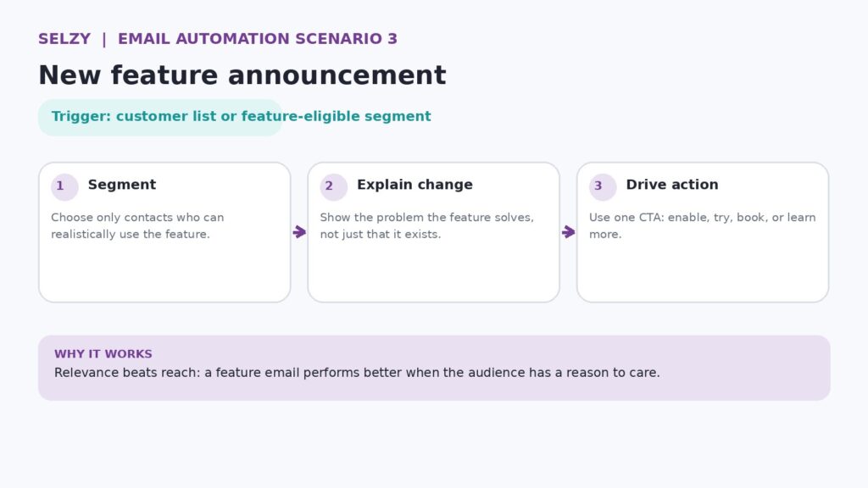Click the arrow pointing to Drive action card
868x488 pixels.
(569, 232)
